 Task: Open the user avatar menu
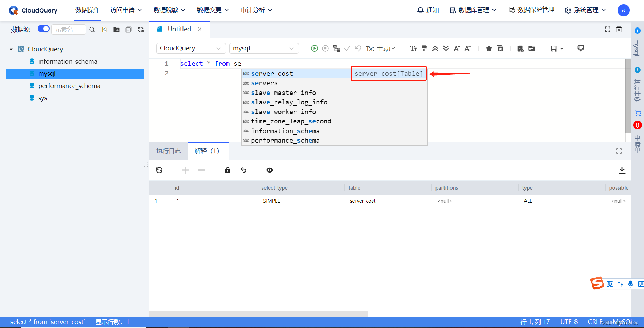tap(623, 10)
